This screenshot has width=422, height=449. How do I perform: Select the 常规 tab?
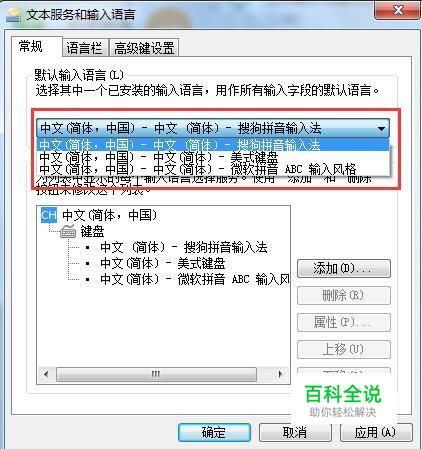[x=31, y=46]
